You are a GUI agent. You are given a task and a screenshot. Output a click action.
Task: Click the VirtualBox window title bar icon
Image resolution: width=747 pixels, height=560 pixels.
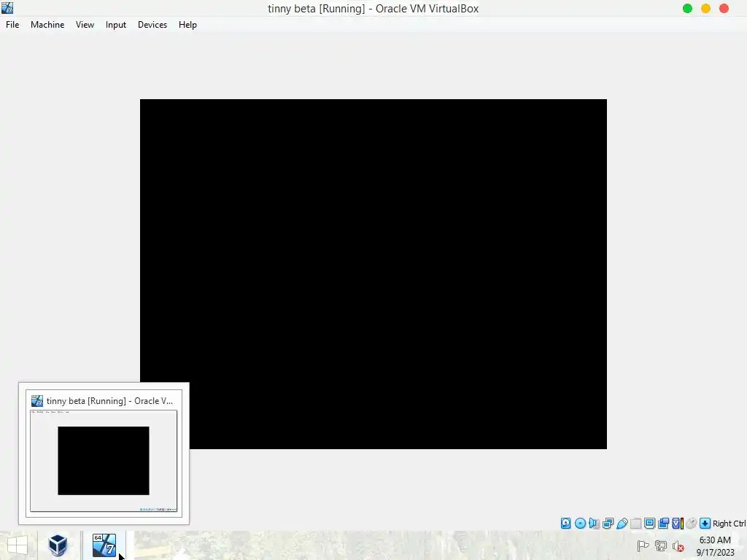[7, 7]
